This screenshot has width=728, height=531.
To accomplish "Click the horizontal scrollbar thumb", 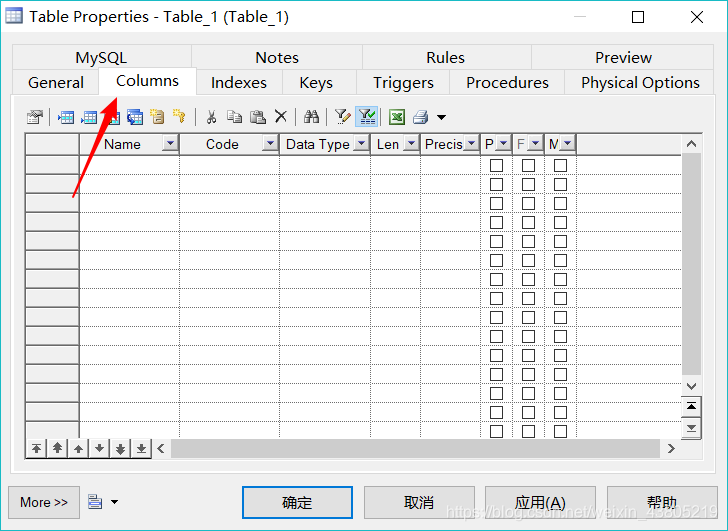I will click(x=415, y=448).
